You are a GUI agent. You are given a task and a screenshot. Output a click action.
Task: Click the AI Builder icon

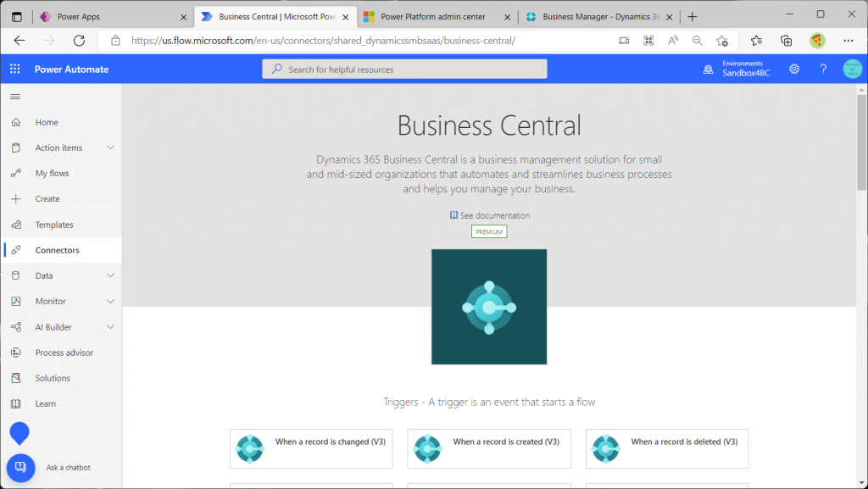[16, 327]
